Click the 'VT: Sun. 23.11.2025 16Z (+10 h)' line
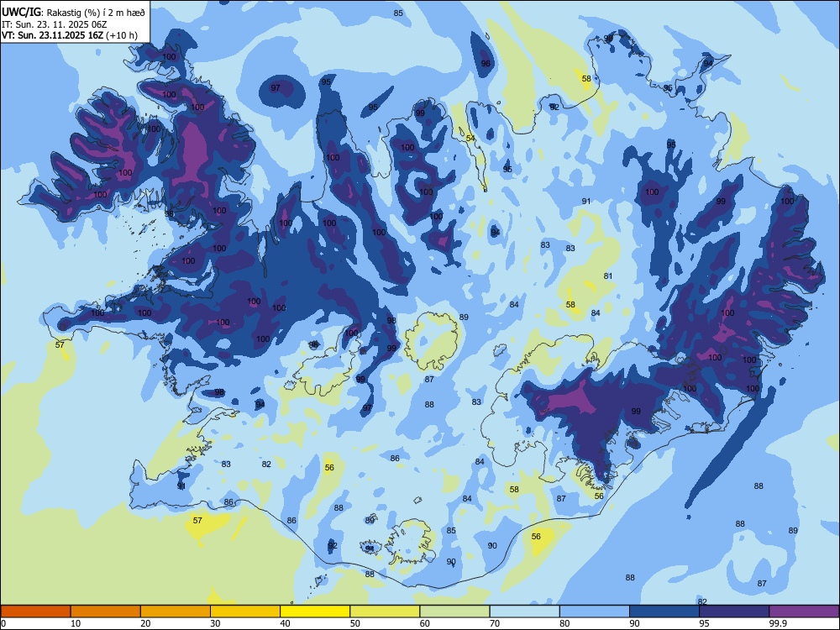Image resolution: width=840 pixels, height=630 pixels. click(70, 35)
